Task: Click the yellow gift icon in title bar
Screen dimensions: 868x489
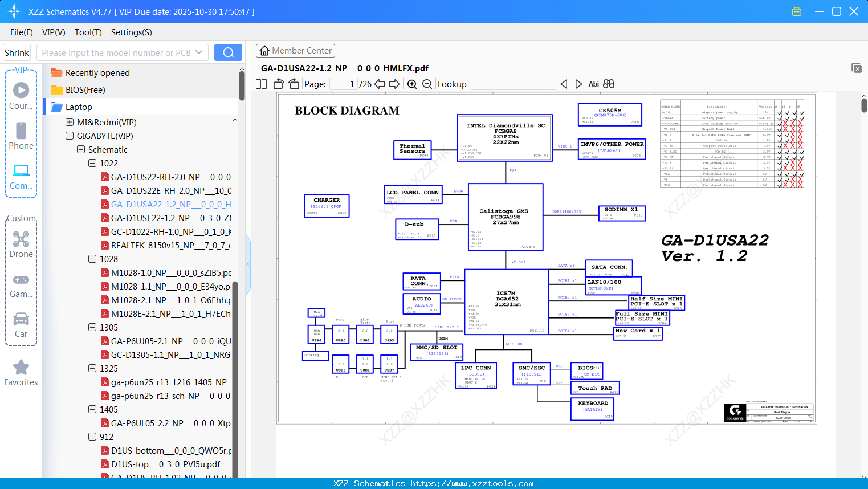Action: [x=797, y=11]
